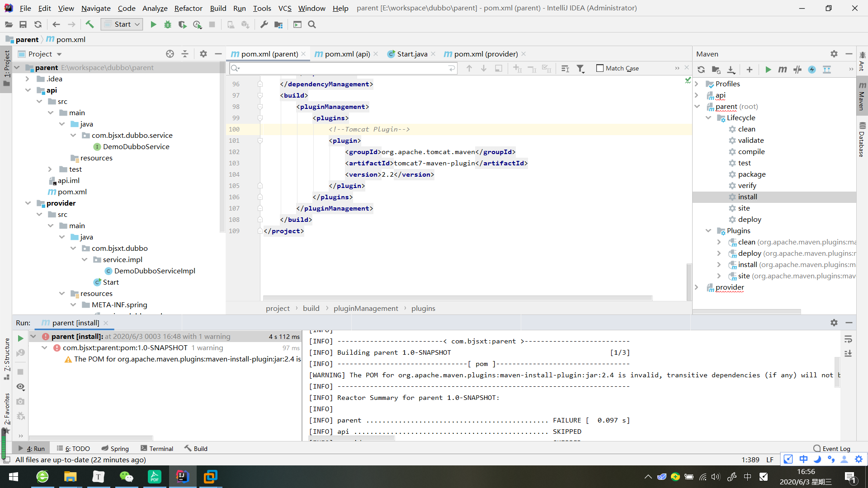Toggle the Database side tool window
The height and width of the screenshot is (488, 868).
[x=862, y=140]
